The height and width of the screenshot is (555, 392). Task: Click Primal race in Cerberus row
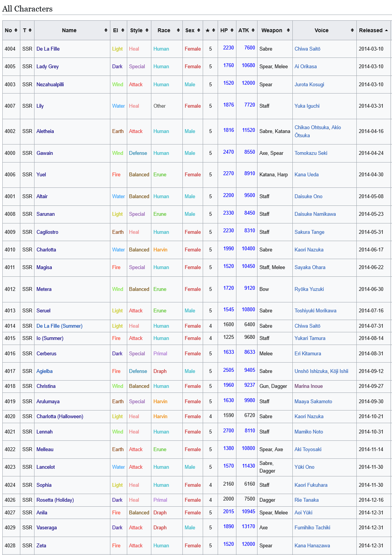click(x=160, y=353)
